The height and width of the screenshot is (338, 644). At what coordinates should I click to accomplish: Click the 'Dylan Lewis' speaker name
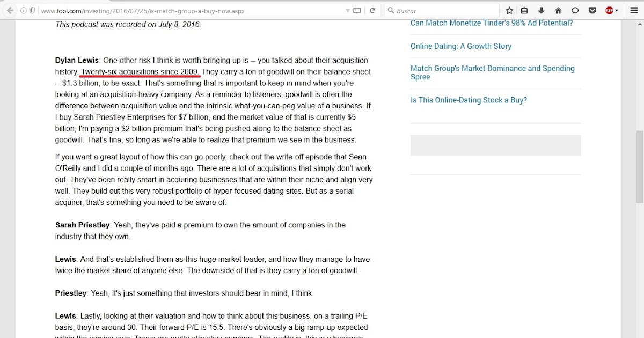tap(77, 60)
